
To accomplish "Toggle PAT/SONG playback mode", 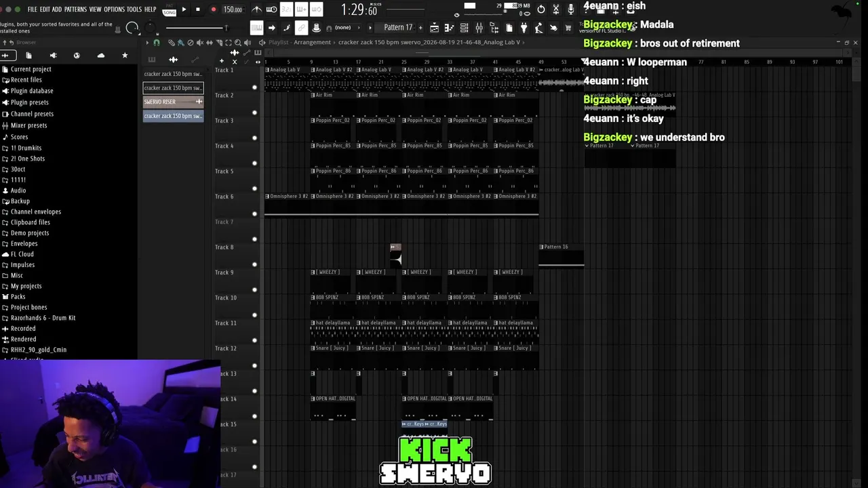I will pos(169,9).
